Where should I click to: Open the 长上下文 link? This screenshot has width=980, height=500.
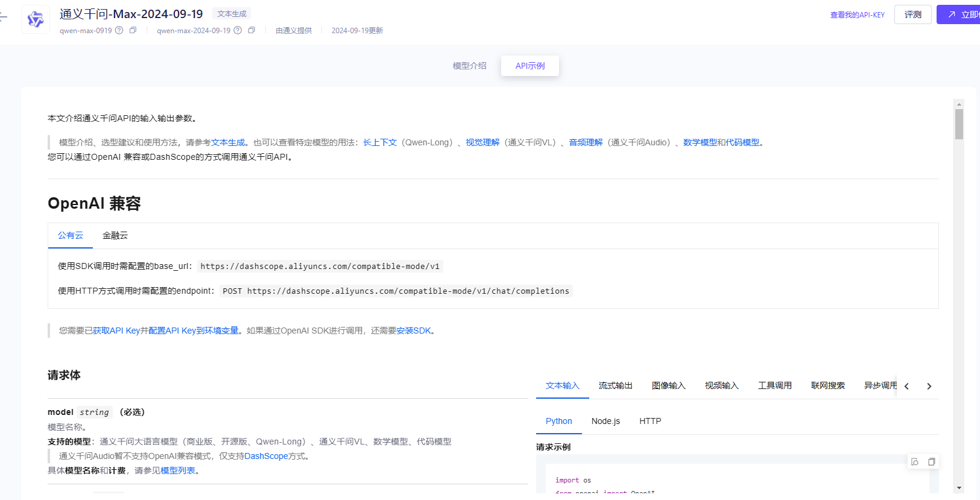(x=380, y=143)
